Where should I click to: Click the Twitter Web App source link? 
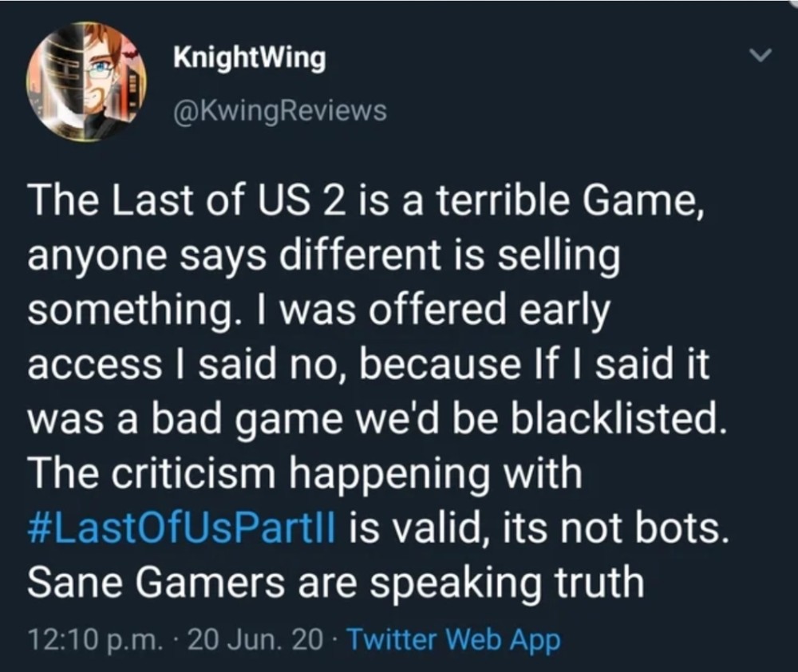pos(455,639)
